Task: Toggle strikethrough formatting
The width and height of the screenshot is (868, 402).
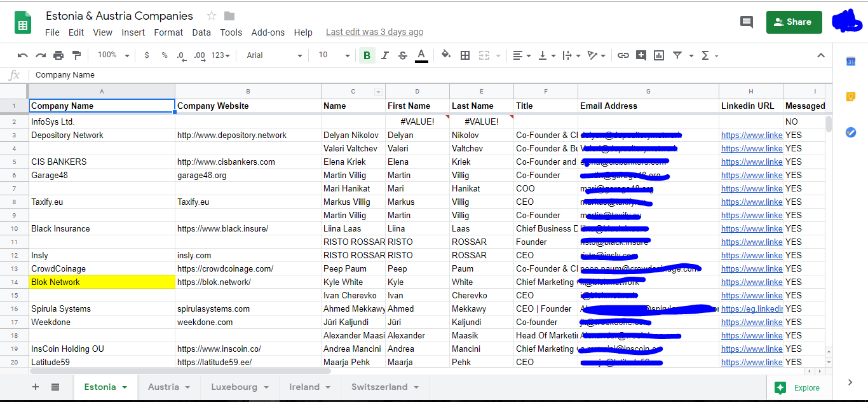Action: pyautogui.click(x=402, y=55)
